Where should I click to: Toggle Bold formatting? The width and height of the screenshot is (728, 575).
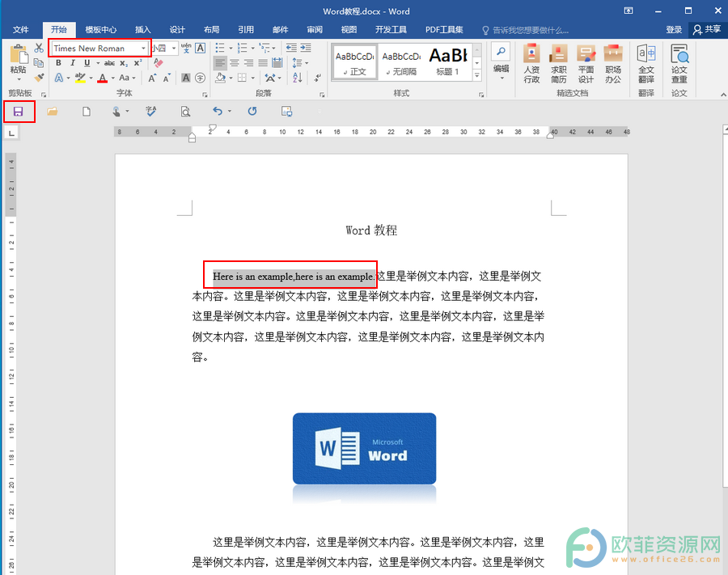(x=58, y=62)
